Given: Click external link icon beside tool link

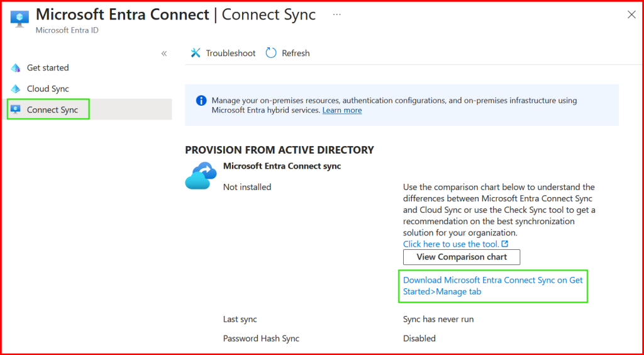Looking at the screenshot, I should point(504,244).
